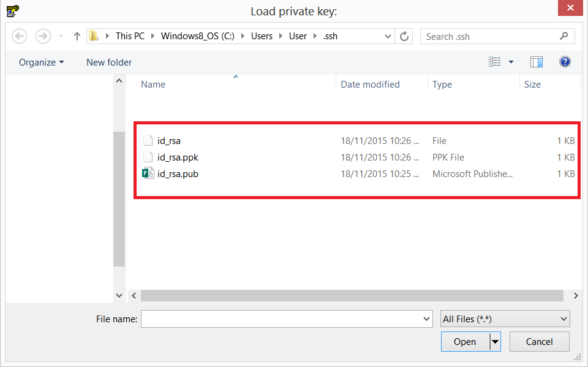Sort by Type column header
Screen dimensions: 588x367
442,85
